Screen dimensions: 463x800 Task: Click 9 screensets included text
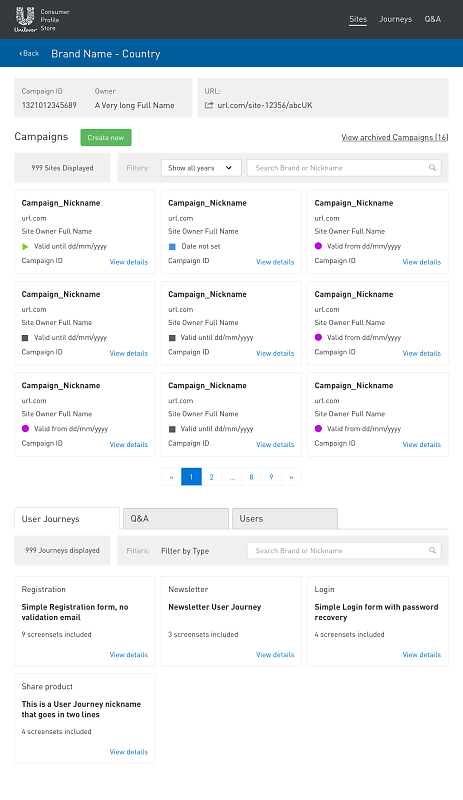(56, 635)
